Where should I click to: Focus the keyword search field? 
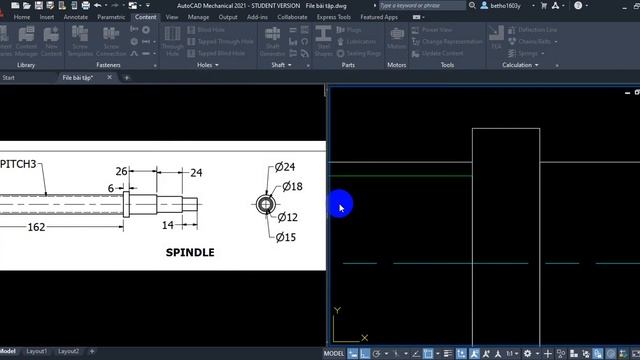pos(422,5)
